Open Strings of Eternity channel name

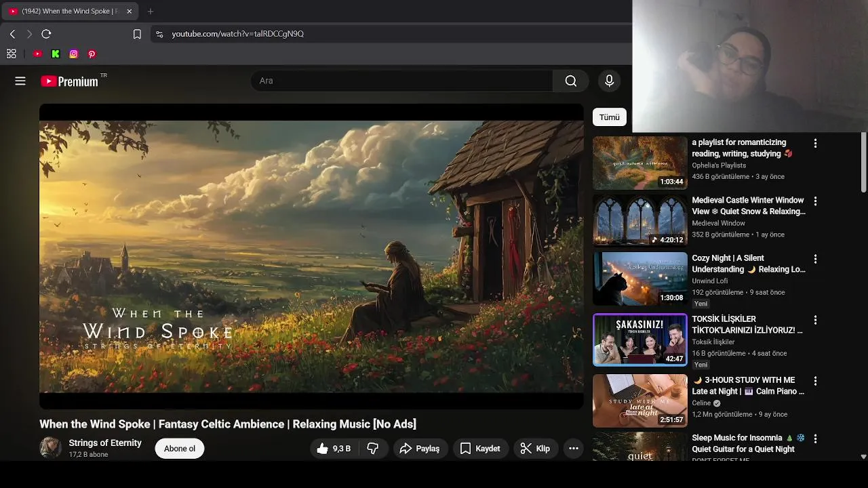(105, 443)
